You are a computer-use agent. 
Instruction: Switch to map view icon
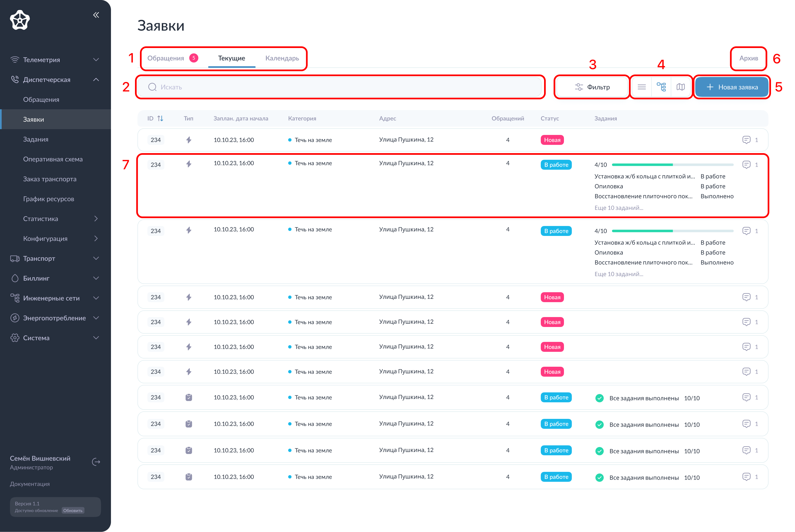681,87
